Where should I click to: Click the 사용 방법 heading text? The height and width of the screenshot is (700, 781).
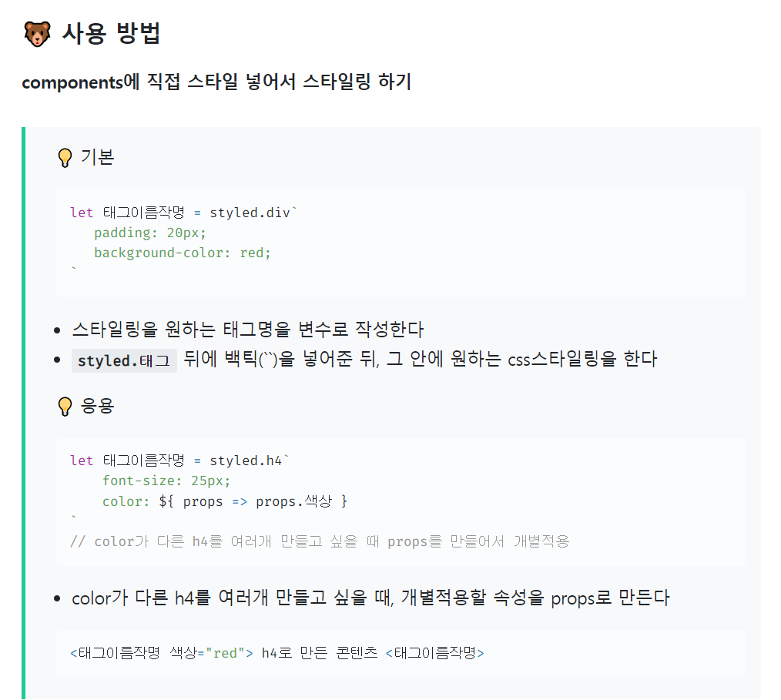click(x=111, y=34)
